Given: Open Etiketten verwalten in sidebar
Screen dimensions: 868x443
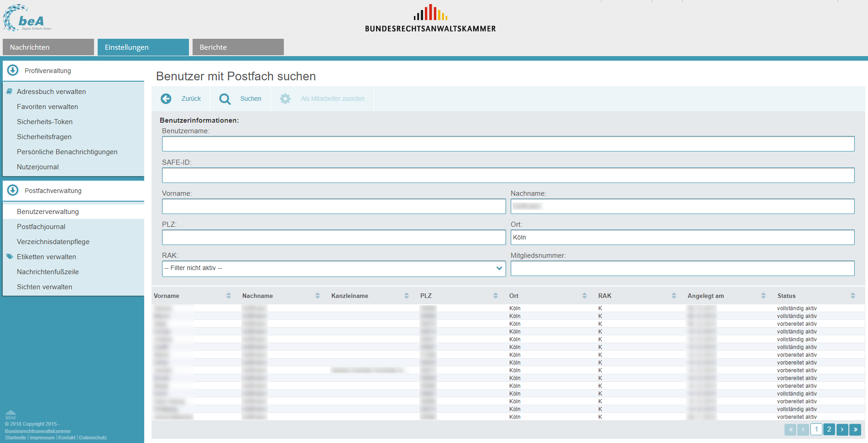Looking at the screenshot, I should [47, 257].
